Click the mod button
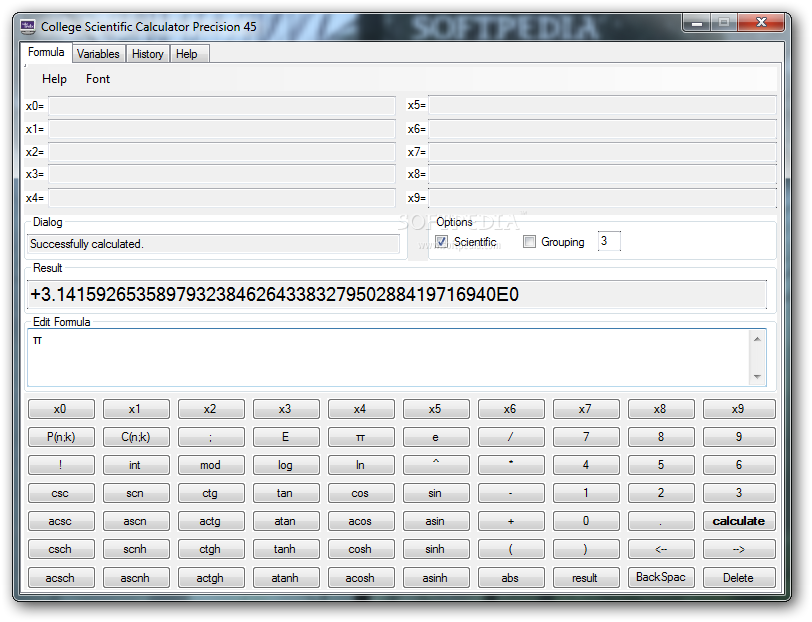Screen dimensions: 812x622 point(210,465)
